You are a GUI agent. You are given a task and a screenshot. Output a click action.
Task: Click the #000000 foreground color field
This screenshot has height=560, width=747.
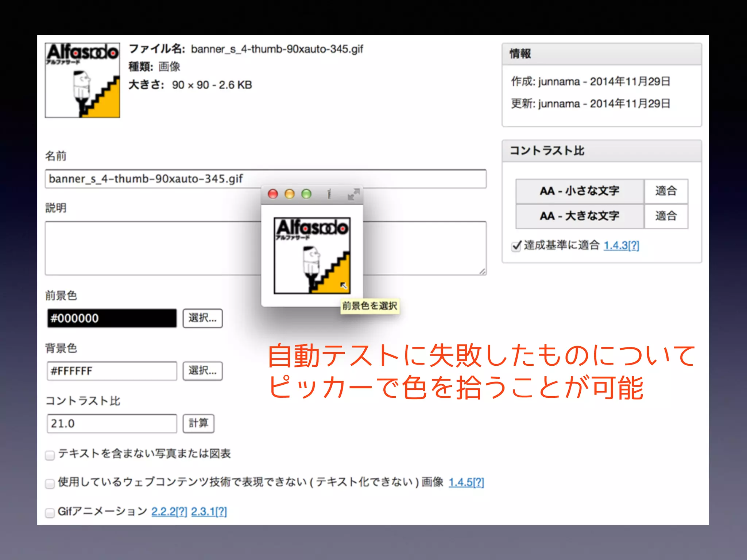point(112,318)
